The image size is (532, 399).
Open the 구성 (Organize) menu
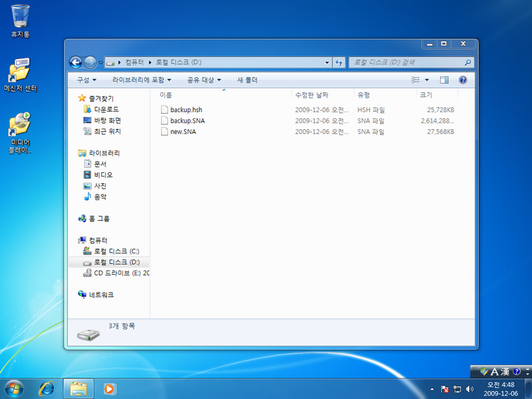point(86,80)
